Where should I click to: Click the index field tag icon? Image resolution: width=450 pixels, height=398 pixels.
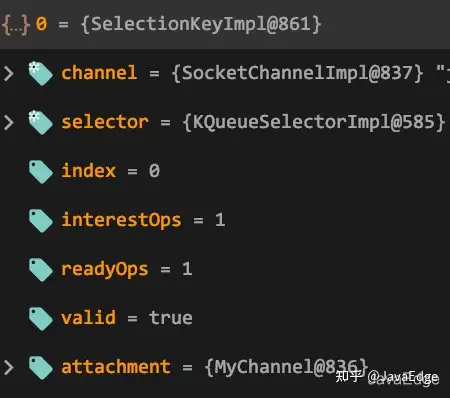[x=41, y=172]
